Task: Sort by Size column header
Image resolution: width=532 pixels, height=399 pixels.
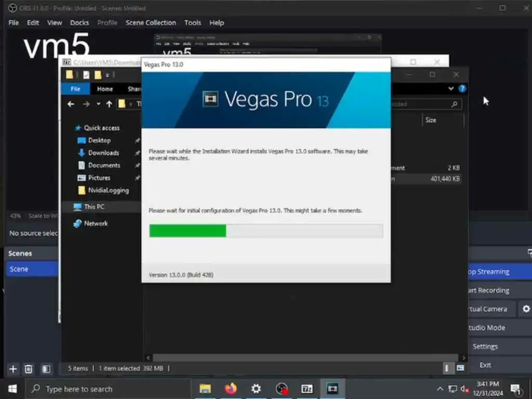Action: click(431, 120)
